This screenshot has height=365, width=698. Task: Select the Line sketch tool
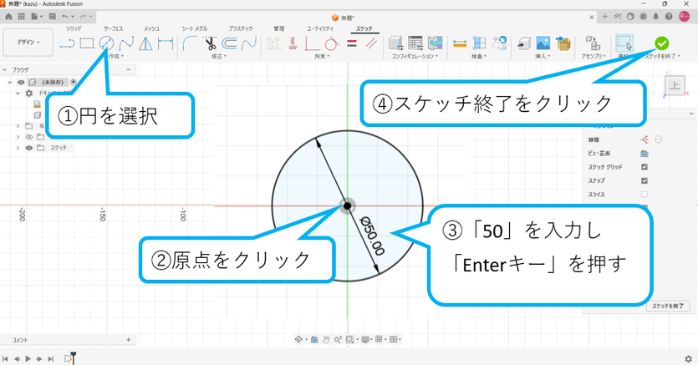[x=67, y=44]
